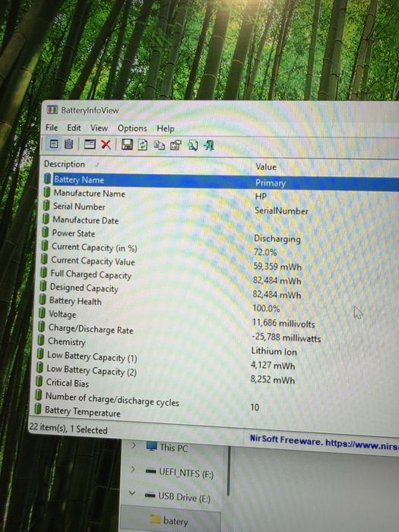This screenshot has height=532, width=399.
Task: Open the Properties toolbar icon
Action: point(176,146)
